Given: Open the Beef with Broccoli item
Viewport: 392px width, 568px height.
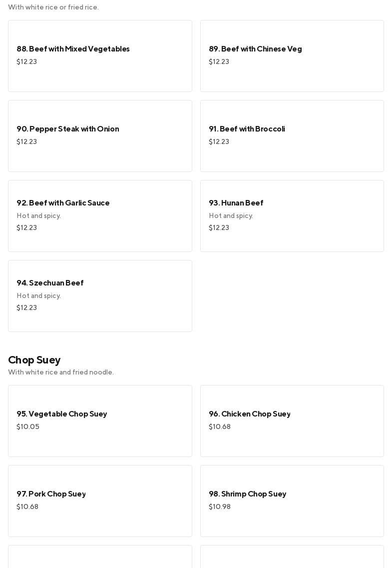Looking at the screenshot, I should (x=292, y=136).
